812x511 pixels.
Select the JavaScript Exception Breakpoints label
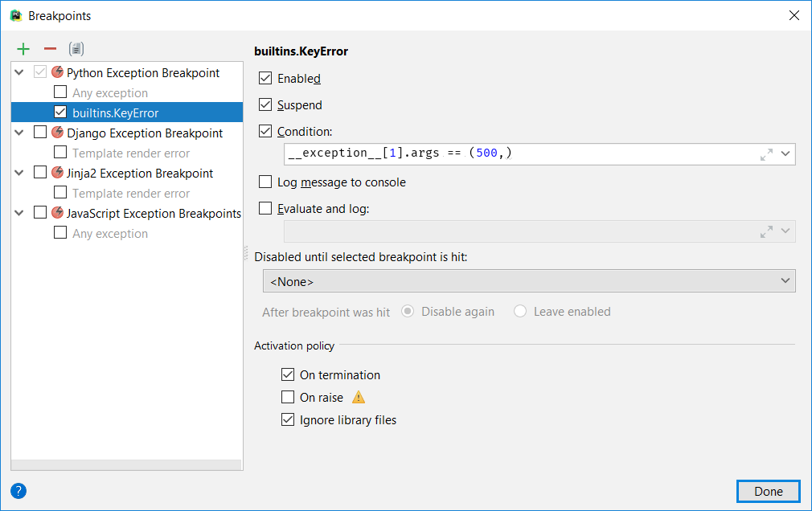coord(154,213)
